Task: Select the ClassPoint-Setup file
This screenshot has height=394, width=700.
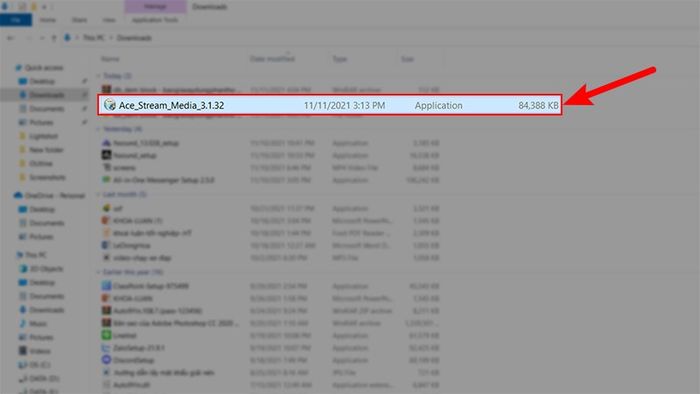Action: coord(151,286)
